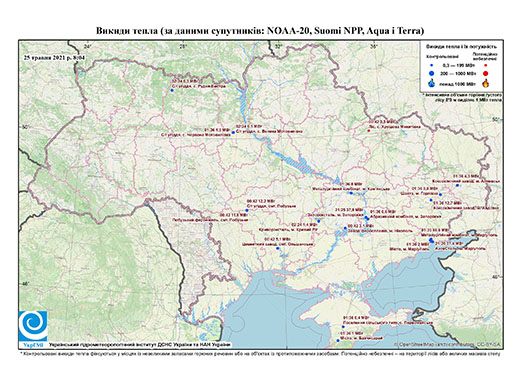The height and width of the screenshot is (368, 520).
Task: Select the blue marker near Kyiv
Action: click(233, 133)
